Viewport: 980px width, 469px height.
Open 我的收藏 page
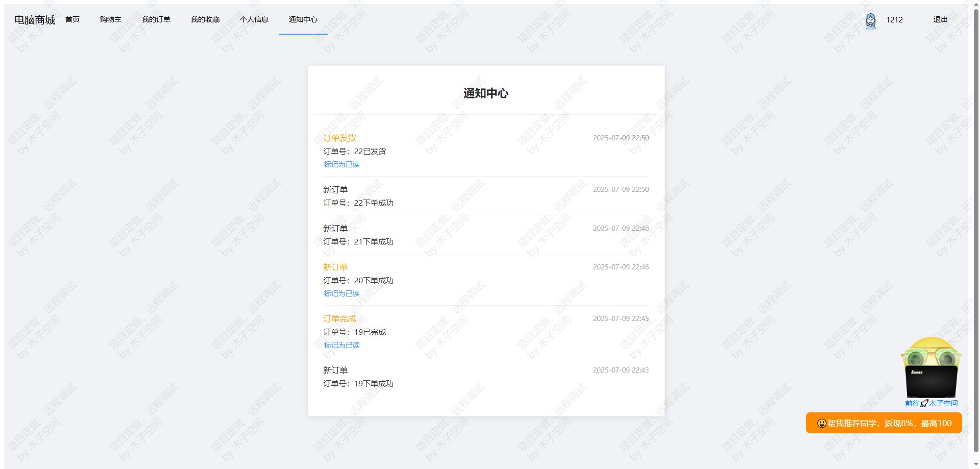[x=205, y=19]
